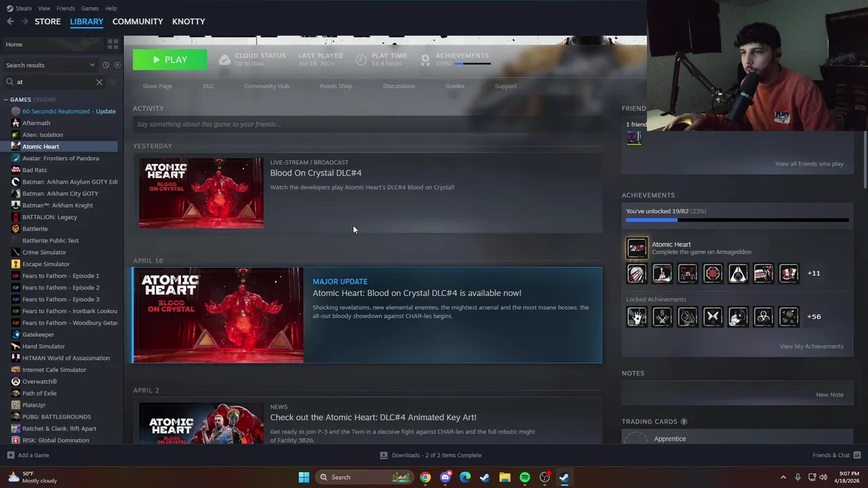Toggle the ready-to-play filter icon
868x488 pixels.
117,65
